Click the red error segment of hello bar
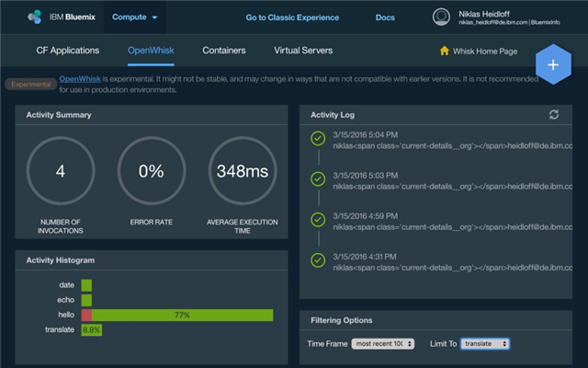This screenshot has height=368, width=588. [86, 315]
